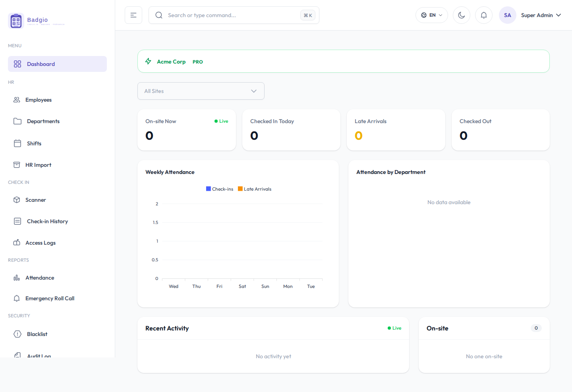Toggle Late Arrivals series in chart legend

click(255, 189)
